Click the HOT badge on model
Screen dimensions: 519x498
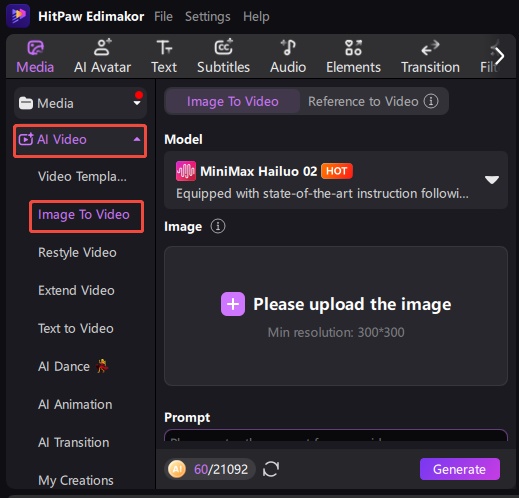click(x=337, y=171)
